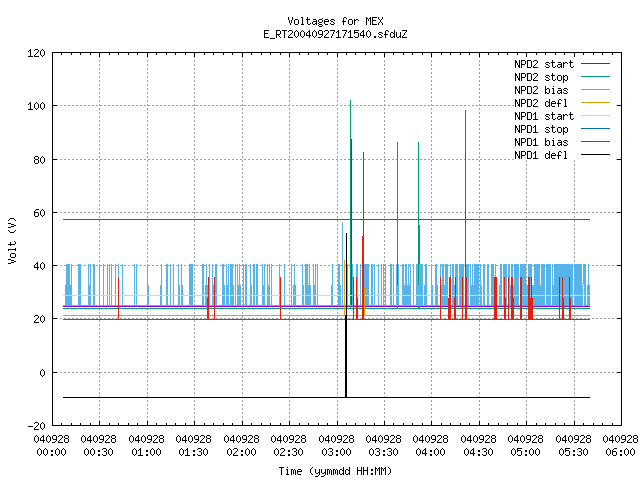Click the x-axis tick label 040928 01:00
Screen dimensions: 640x480
click(147, 446)
